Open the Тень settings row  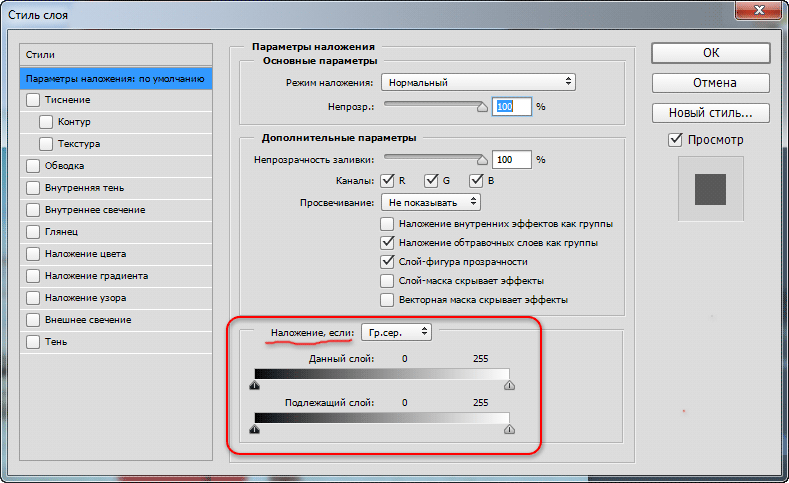point(116,342)
